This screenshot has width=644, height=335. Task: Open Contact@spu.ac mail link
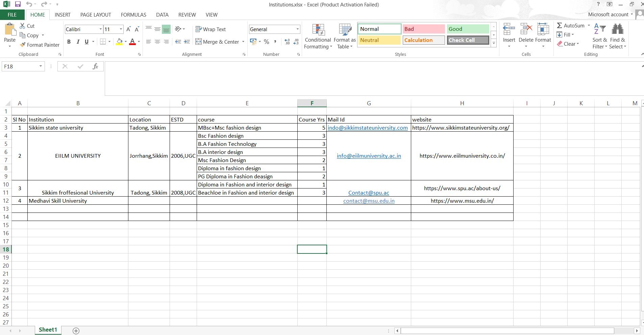[369, 193]
